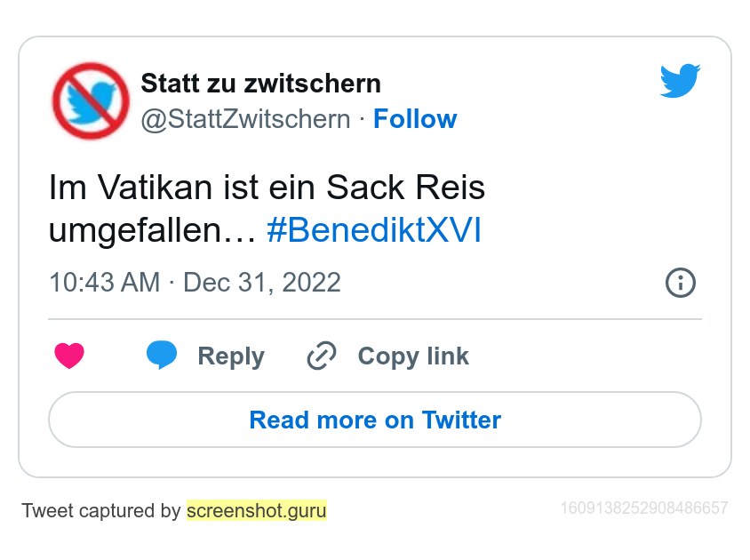750x560 pixels.
Task: Click the blue reply speech bubble icon
Action: pyautogui.click(x=162, y=355)
